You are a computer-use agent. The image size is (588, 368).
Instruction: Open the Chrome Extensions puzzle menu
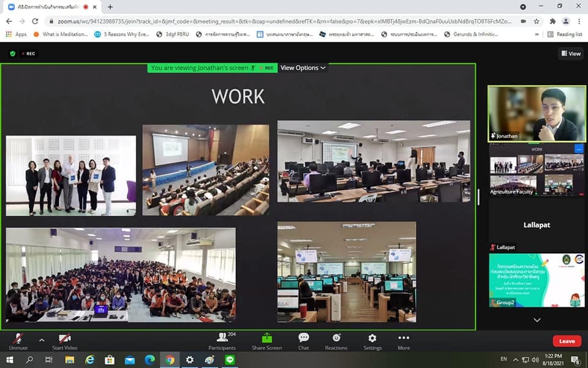(x=552, y=21)
